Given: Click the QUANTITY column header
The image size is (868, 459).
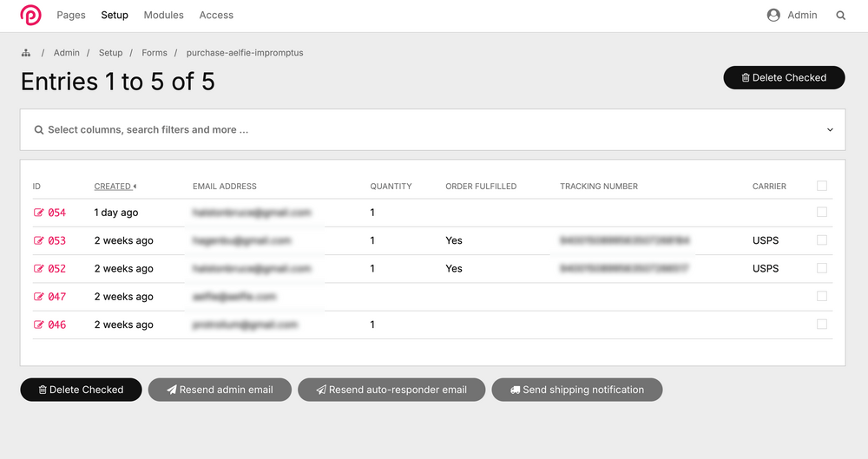Looking at the screenshot, I should [x=391, y=187].
